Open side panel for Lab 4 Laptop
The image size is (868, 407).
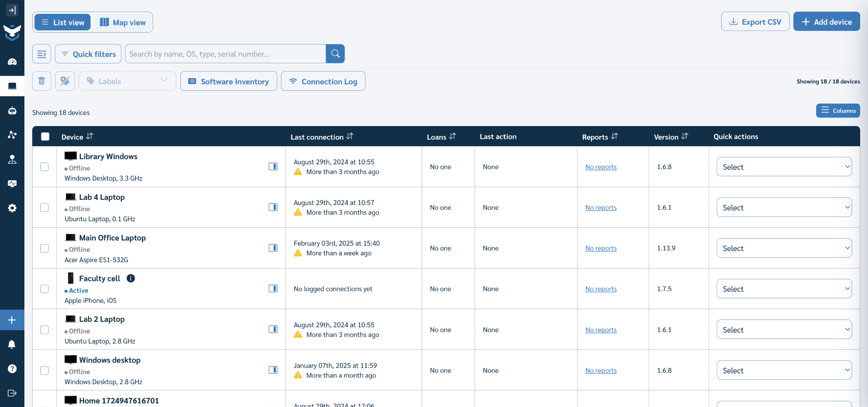pyautogui.click(x=273, y=207)
